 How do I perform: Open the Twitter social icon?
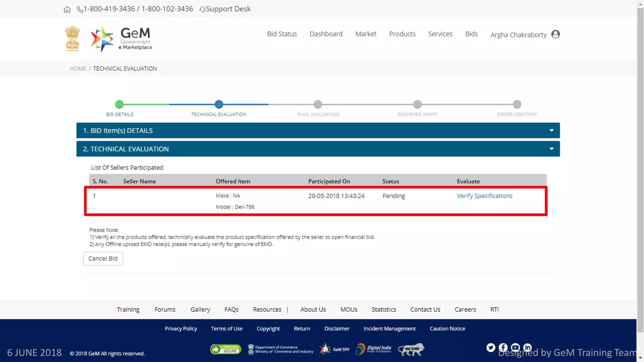(x=491, y=347)
